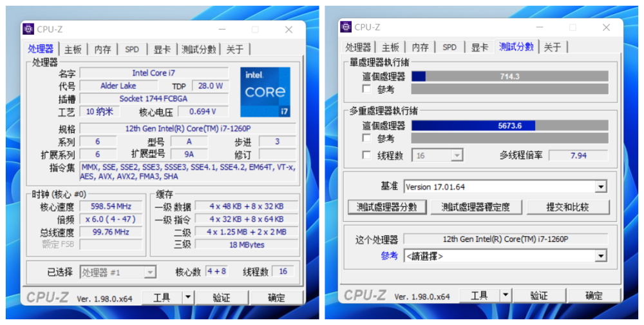
Task: Click the CPU-Z app icon in left window title bar
Action: pyautogui.click(x=28, y=29)
